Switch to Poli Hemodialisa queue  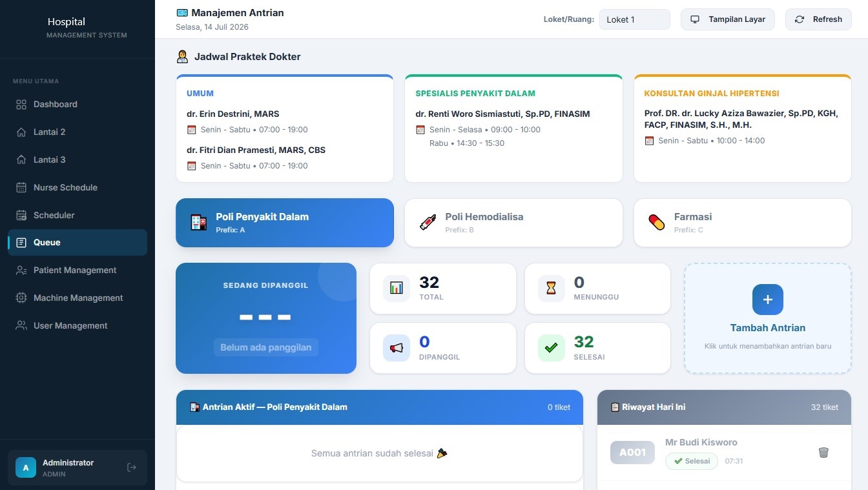513,223
